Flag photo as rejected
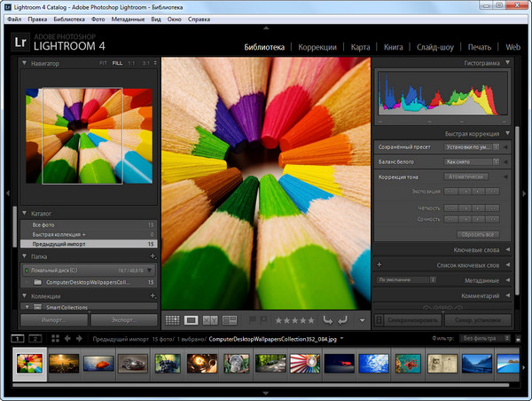This screenshot has height=401, width=532. [x=263, y=320]
